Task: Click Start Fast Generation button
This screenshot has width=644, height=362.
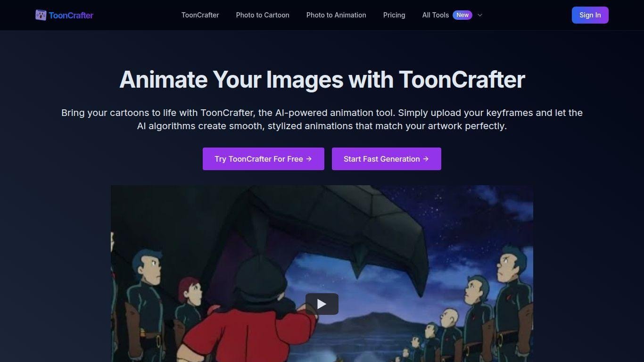Action: tap(381, 159)
